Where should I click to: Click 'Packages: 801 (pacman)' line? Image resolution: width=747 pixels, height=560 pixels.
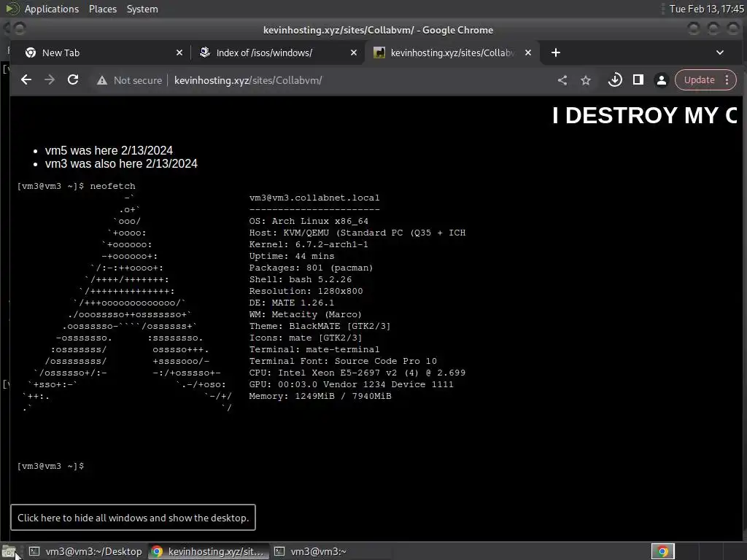tap(311, 268)
